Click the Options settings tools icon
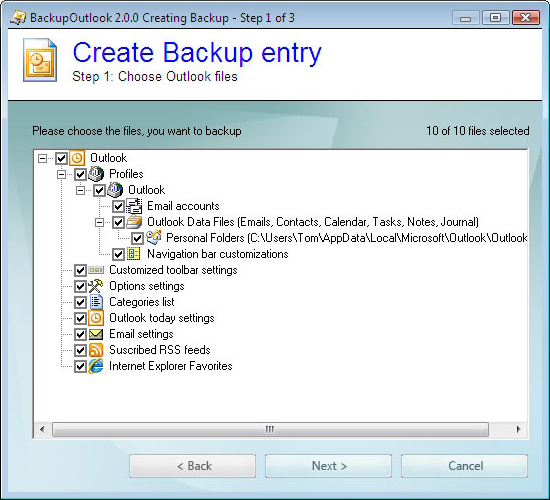This screenshot has height=500, width=550. 95,286
